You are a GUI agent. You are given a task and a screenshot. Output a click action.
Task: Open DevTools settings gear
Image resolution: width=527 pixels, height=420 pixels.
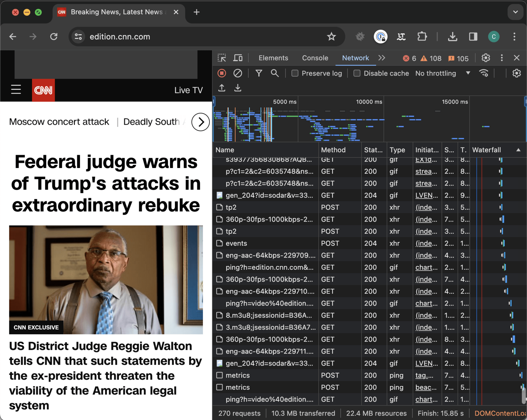click(486, 58)
